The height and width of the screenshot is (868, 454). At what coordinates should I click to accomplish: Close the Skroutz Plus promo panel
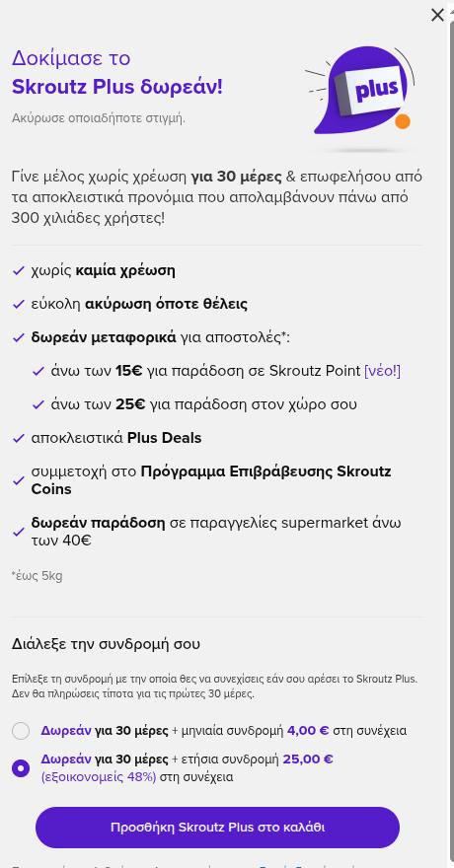pyautogui.click(x=437, y=16)
